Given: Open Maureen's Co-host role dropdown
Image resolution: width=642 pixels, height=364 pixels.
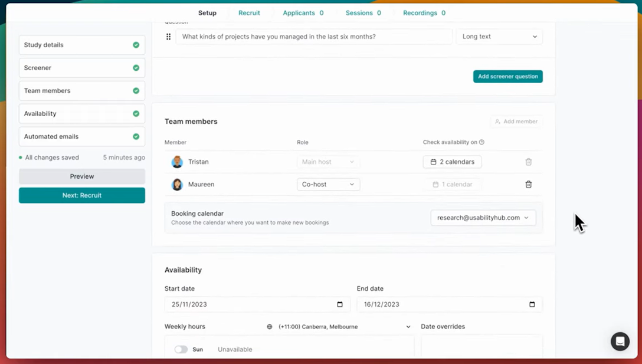Looking at the screenshot, I should [328, 184].
